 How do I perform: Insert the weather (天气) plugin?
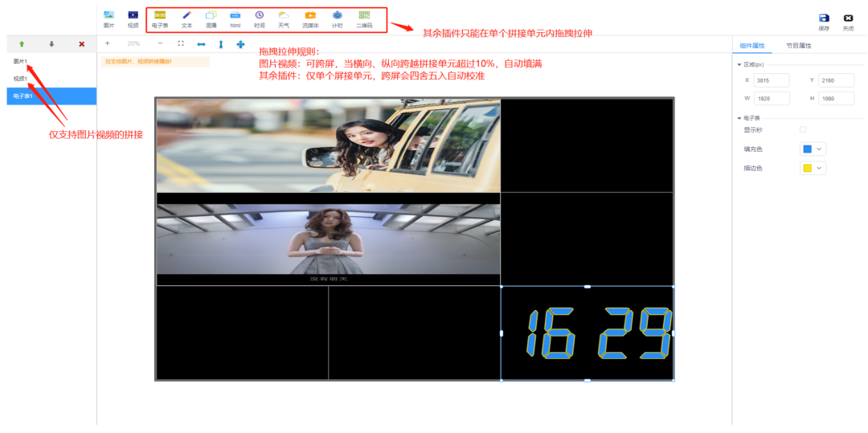[x=284, y=19]
